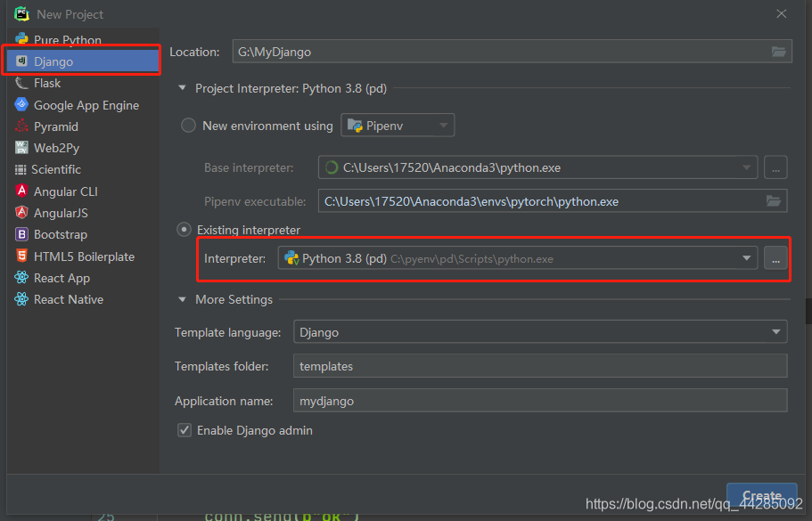Open the Template language dropdown
The width and height of the screenshot is (812, 521).
[x=540, y=331]
